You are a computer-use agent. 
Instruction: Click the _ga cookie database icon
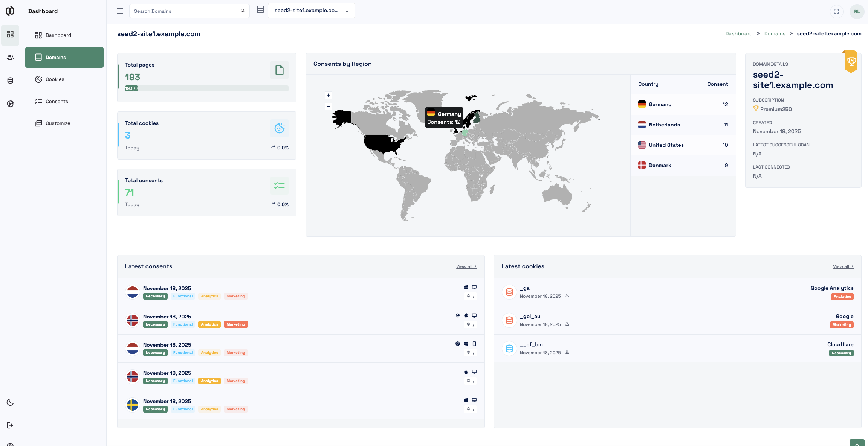point(509,292)
